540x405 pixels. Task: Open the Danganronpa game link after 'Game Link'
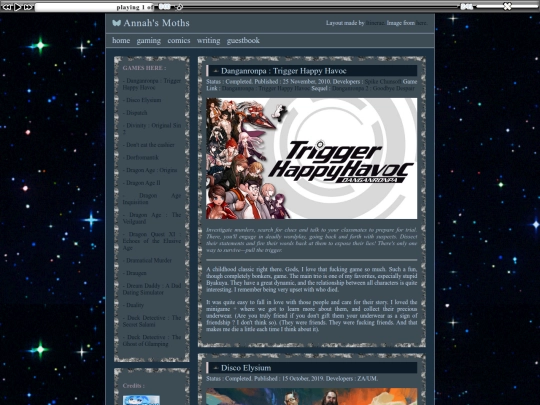266,88
